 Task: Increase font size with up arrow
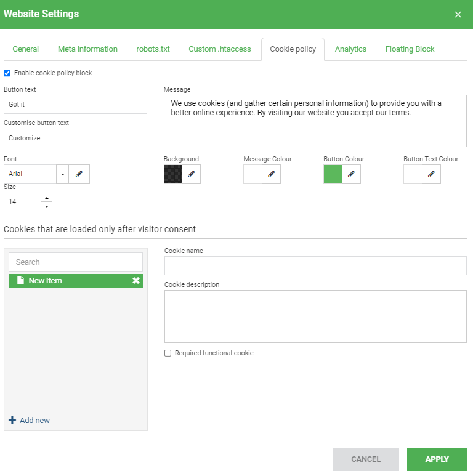46,198
